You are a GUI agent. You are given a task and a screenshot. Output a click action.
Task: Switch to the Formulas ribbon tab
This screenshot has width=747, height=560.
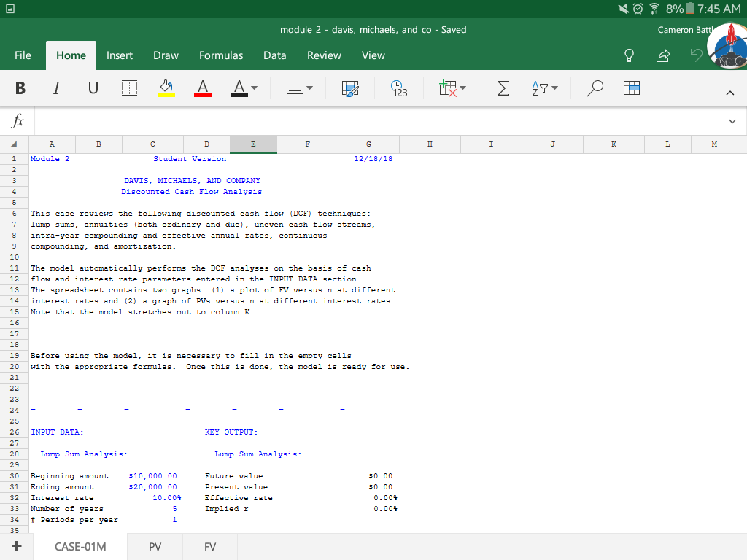[220, 55]
